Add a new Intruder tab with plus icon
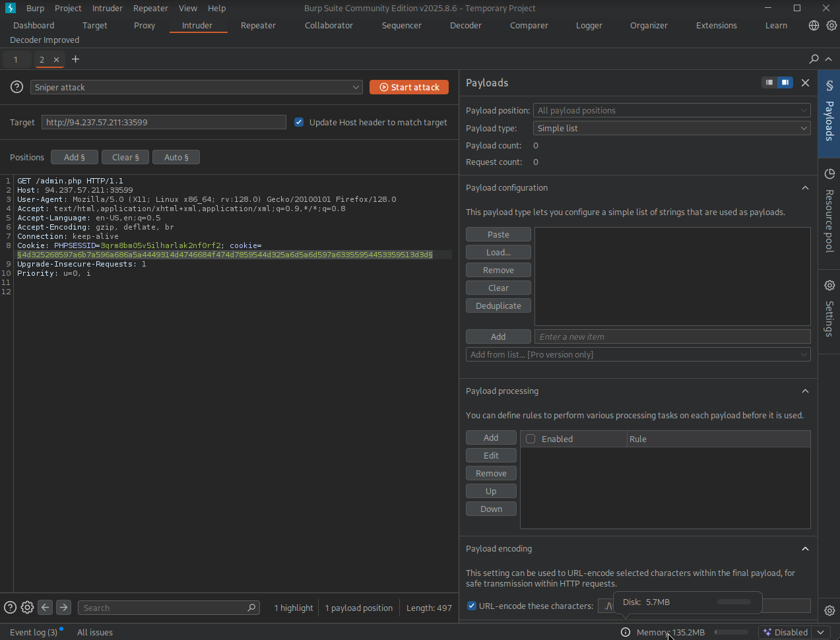This screenshot has height=640, width=840. [75, 59]
